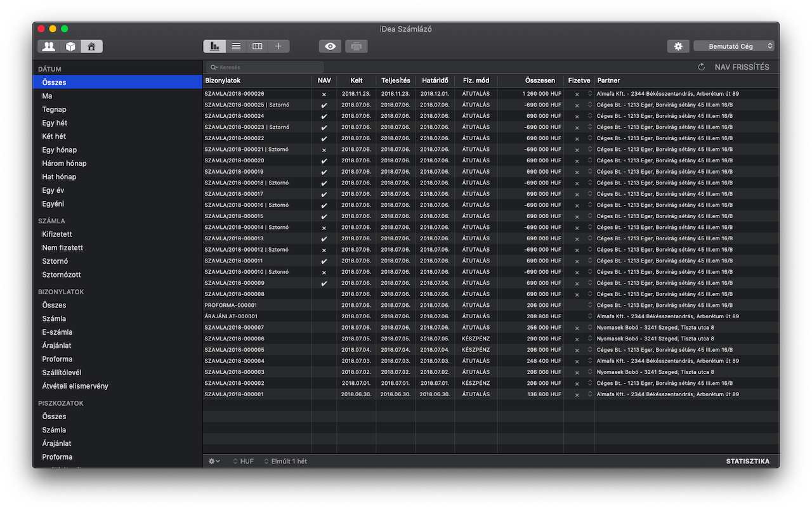Show E-számla documents

pos(117,332)
